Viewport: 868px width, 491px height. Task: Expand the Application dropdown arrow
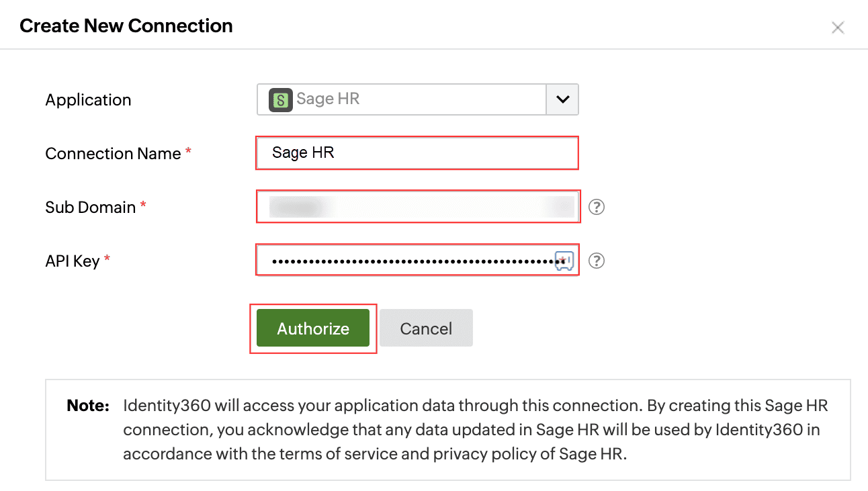(562, 99)
